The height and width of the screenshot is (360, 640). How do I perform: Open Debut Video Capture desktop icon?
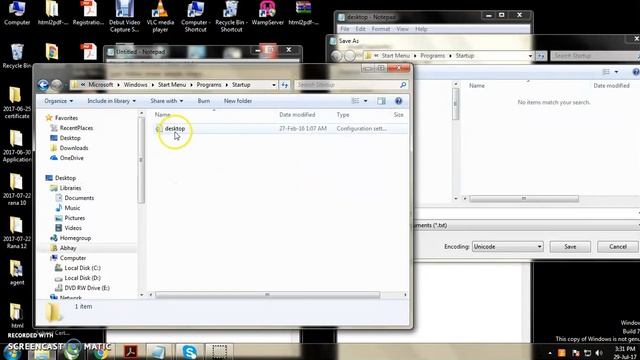(124, 16)
